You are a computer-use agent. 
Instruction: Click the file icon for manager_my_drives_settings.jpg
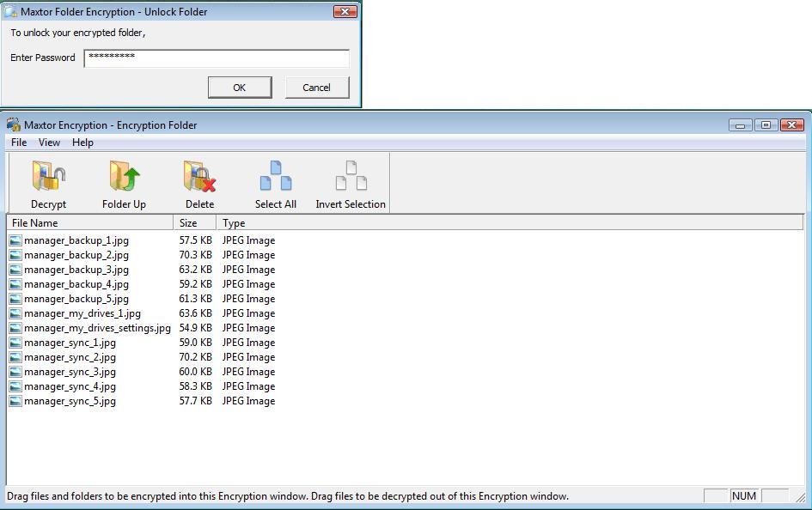point(15,328)
